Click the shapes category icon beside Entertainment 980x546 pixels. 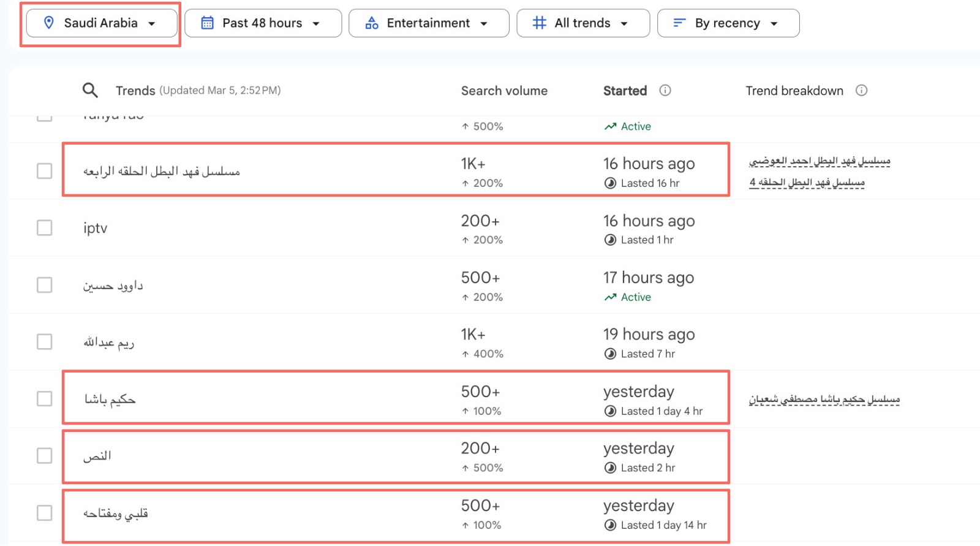[x=372, y=23]
